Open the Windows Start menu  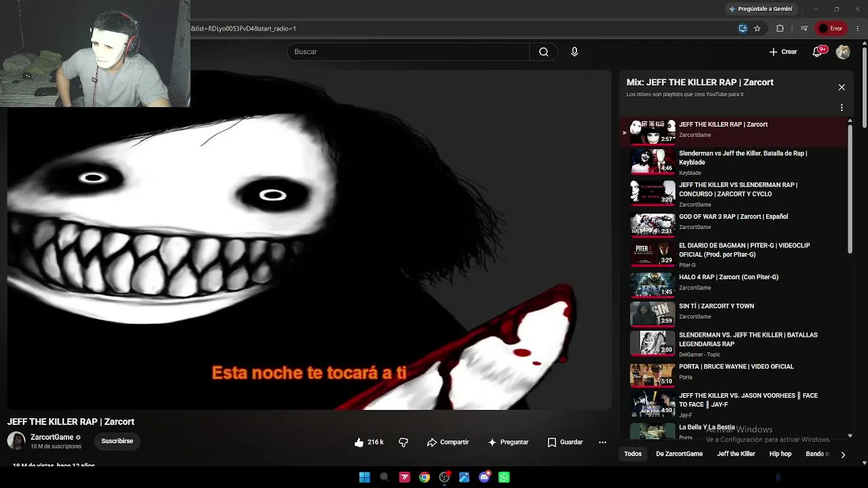coord(364,477)
